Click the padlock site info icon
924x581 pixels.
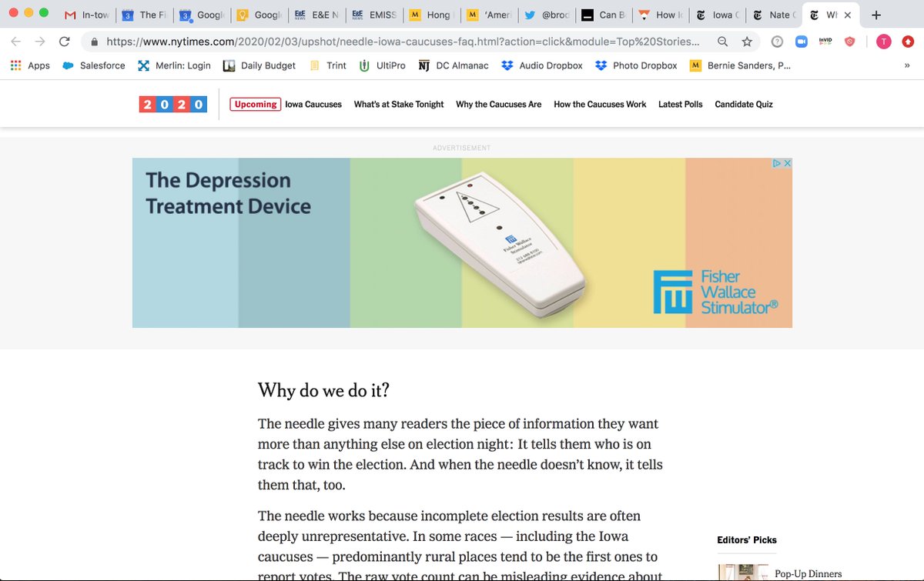tap(95, 42)
